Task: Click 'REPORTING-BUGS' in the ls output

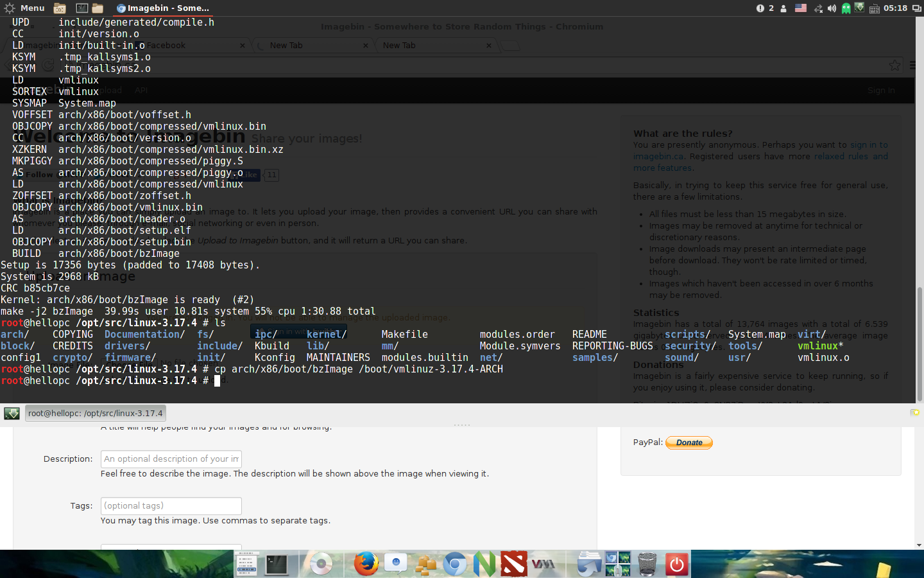Action: 613,346
